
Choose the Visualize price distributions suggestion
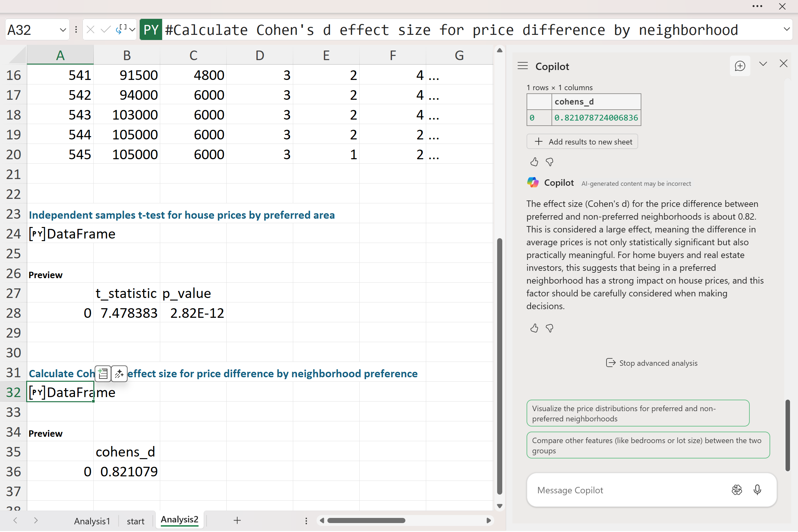point(638,413)
